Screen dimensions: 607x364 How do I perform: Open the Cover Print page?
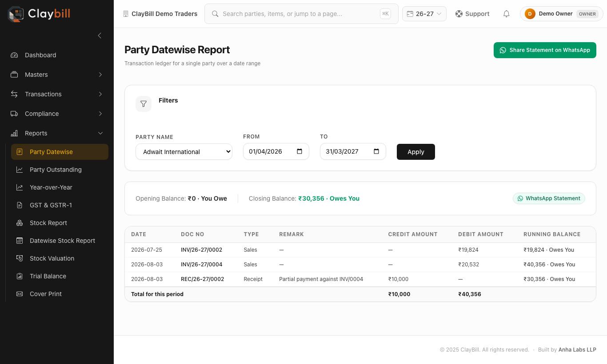pyautogui.click(x=60, y=294)
